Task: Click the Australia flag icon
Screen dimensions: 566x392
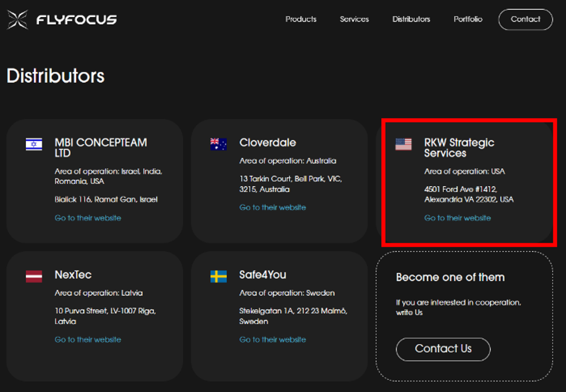Action: 218,145
